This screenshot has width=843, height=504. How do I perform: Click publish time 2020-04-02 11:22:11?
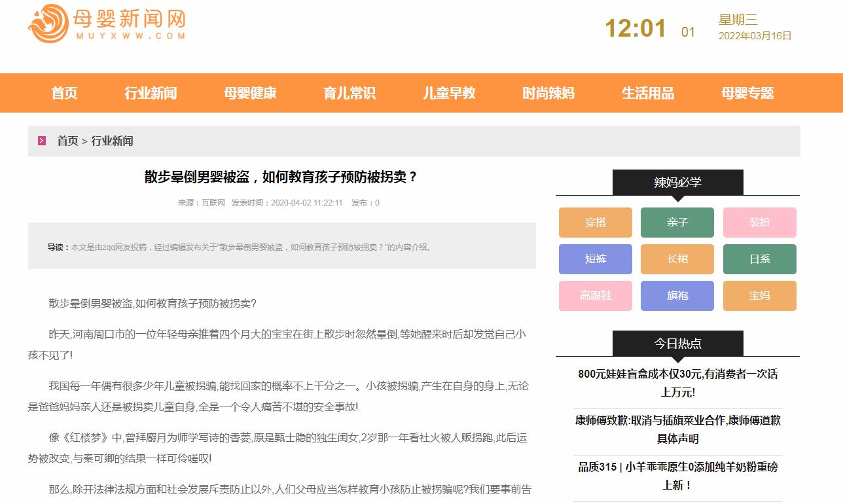[287, 203]
